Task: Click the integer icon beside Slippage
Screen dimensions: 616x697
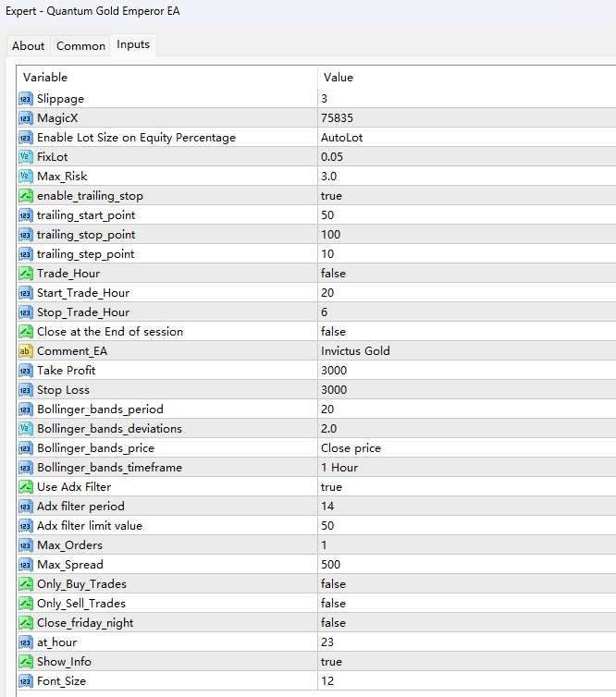Action: point(25,99)
